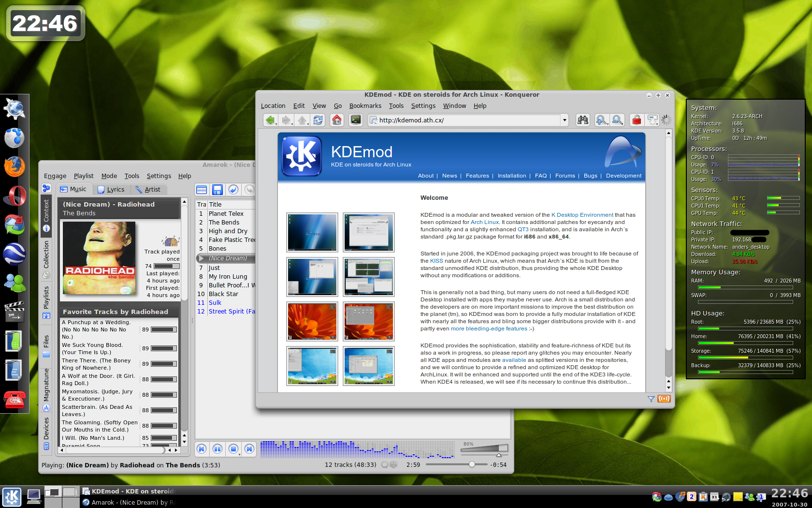Image resolution: width=812 pixels, height=508 pixels.
Task: Open the FAQ link in KDEmod header
Action: (541, 176)
